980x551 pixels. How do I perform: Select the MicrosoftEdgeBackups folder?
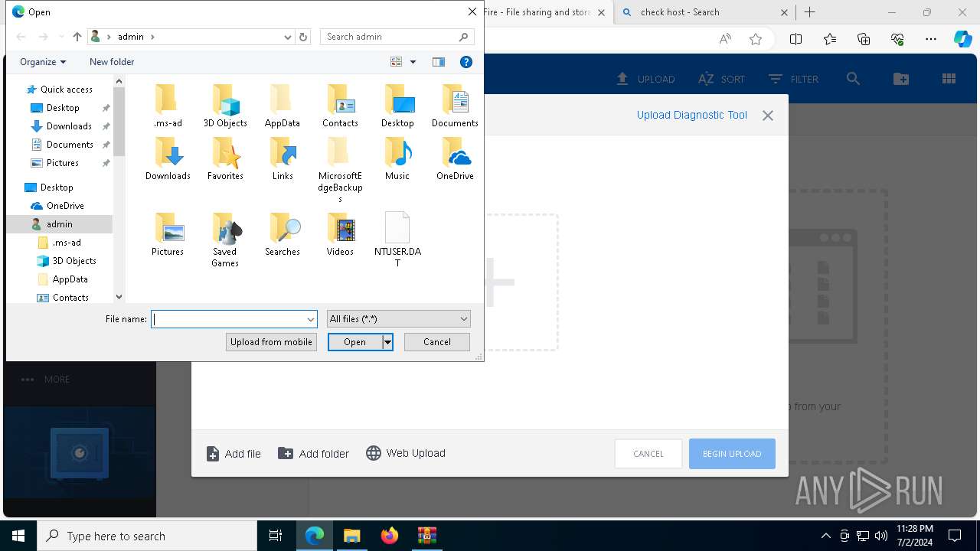tap(340, 170)
